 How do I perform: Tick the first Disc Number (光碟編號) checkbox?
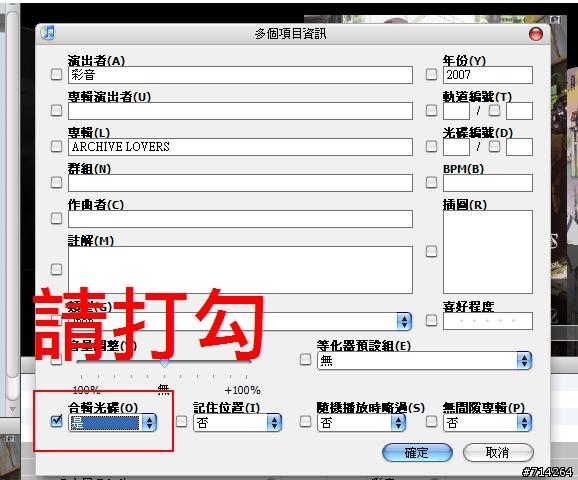(431, 146)
